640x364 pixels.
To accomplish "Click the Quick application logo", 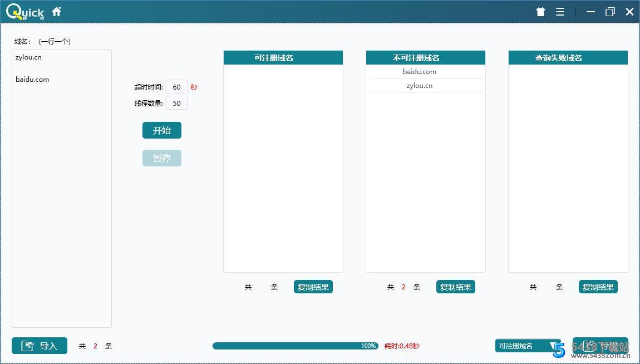I will pos(25,11).
